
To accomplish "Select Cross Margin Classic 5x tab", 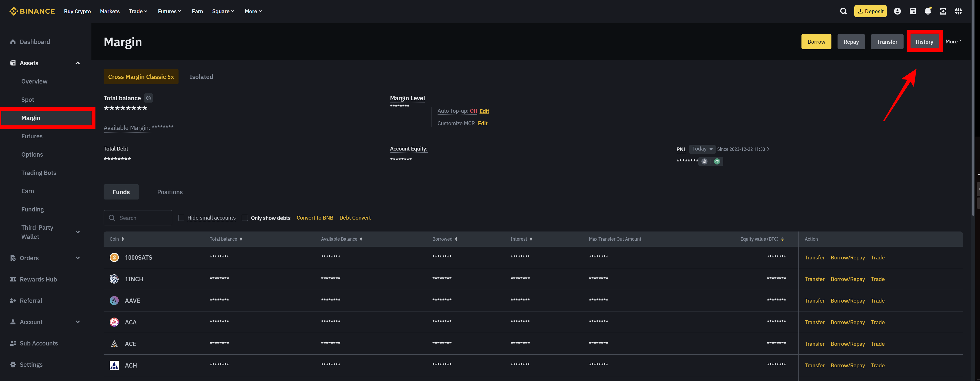I will pyautogui.click(x=141, y=77).
